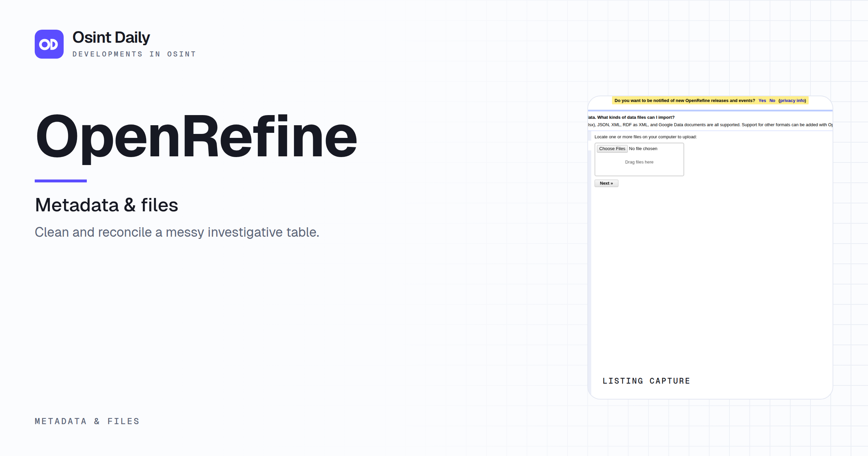
Task: Click Yes to get OpenRefine release notifications
Action: [762, 101]
